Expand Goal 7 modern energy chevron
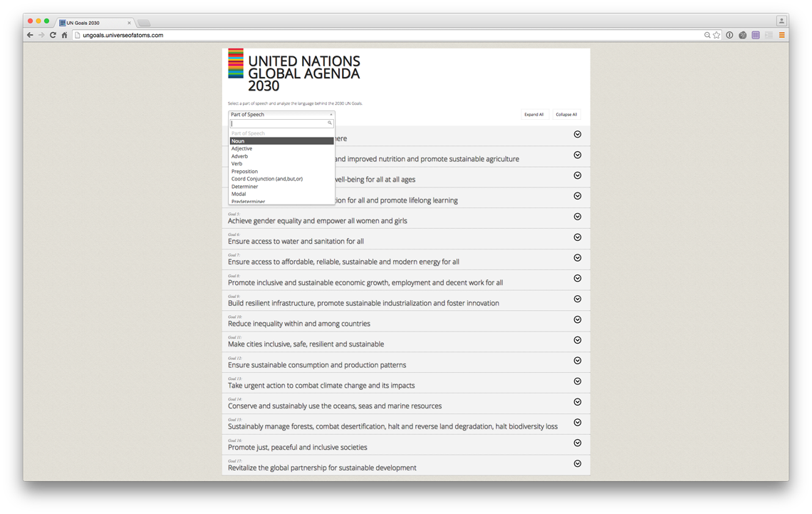812x514 pixels. (578, 257)
